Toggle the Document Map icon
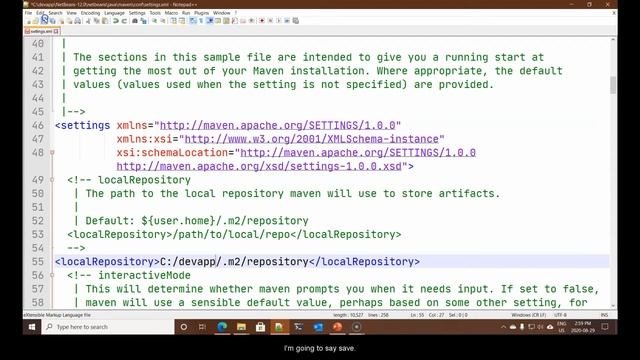640x360 pixels. pos(226,20)
